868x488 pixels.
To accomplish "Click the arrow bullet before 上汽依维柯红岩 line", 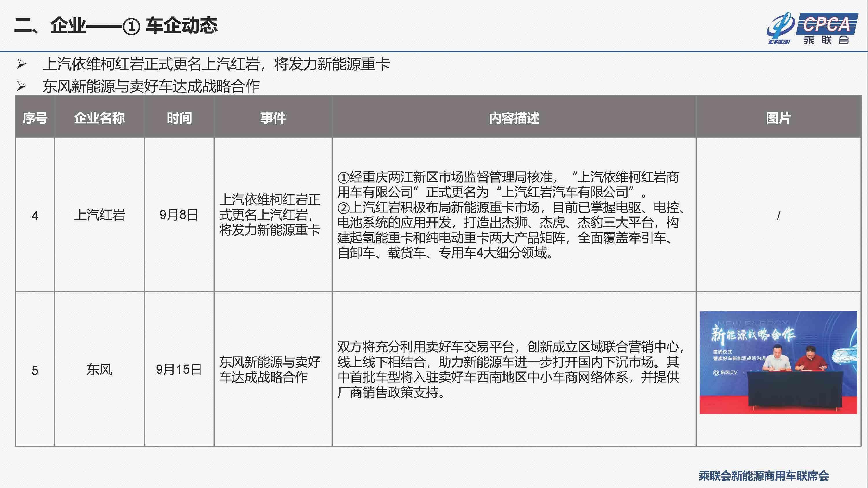I will point(21,64).
